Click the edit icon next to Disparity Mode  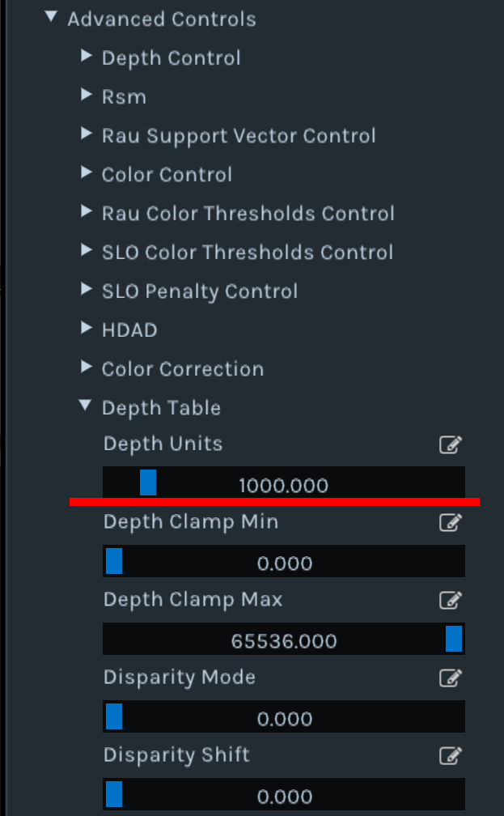pyautogui.click(x=451, y=678)
